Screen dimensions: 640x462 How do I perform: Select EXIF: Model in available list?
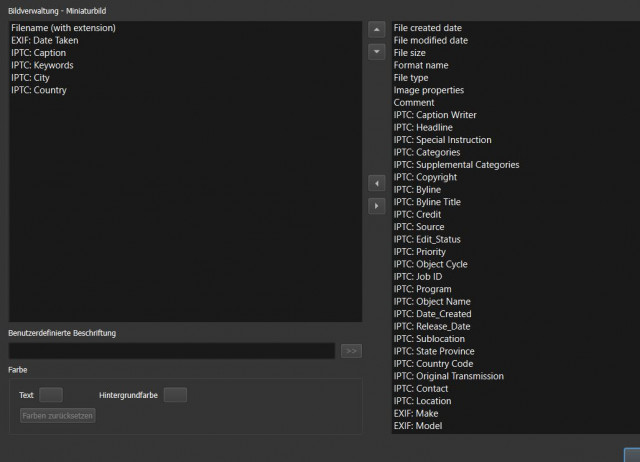pyautogui.click(x=418, y=426)
